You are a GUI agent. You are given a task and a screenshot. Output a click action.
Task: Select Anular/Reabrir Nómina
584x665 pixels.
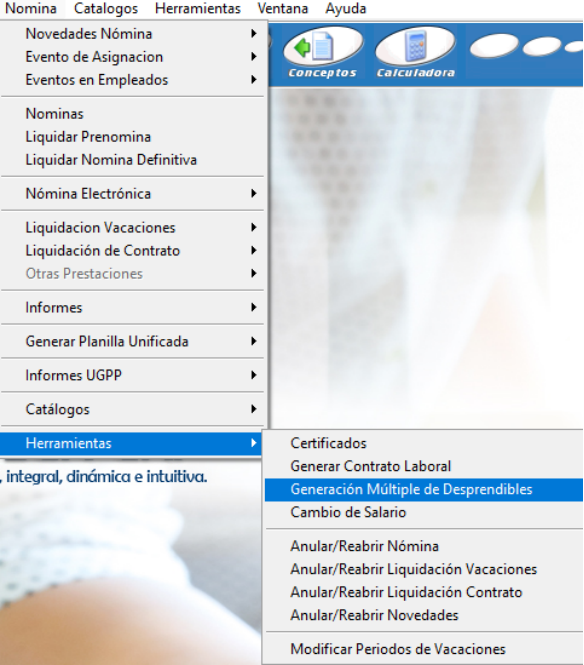(423, 546)
